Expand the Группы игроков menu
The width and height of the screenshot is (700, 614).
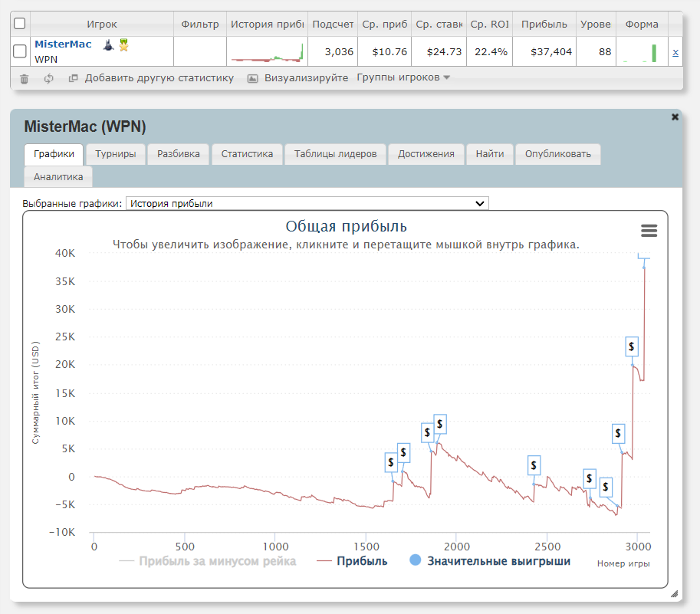(x=403, y=77)
